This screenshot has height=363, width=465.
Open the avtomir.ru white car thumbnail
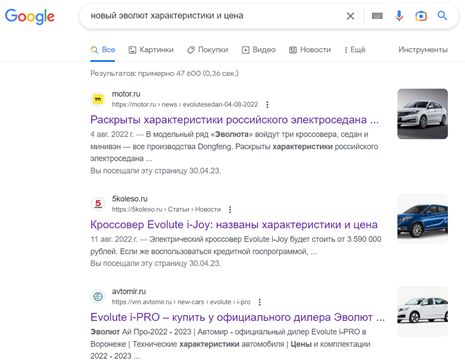click(x=422, y=311)
